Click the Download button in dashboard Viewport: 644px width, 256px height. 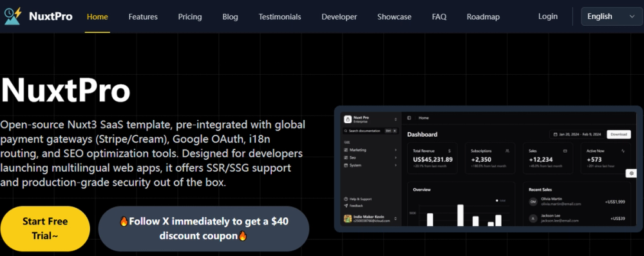pos(618,134)
